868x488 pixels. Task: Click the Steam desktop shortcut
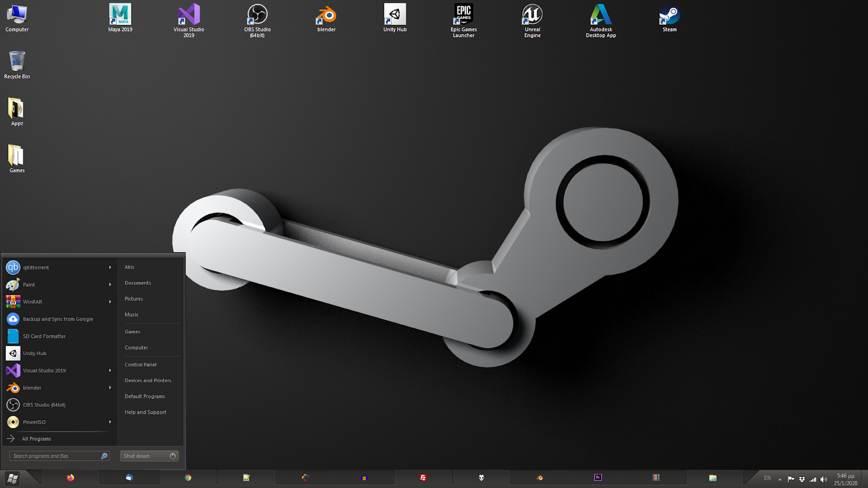pyautogui.click(x=669, y=18)
